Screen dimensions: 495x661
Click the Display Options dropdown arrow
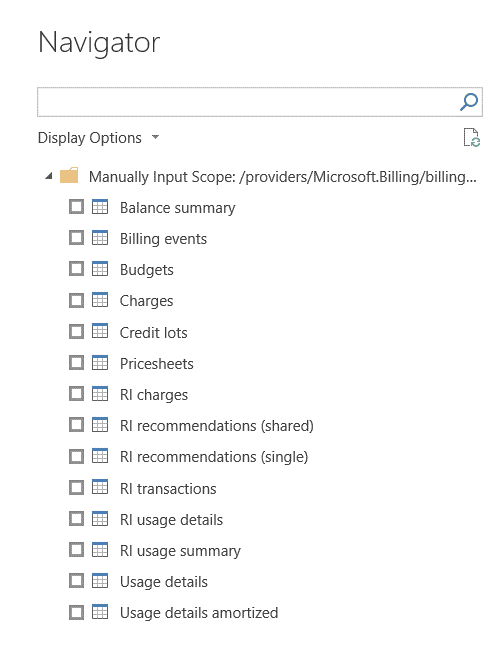(x=155, y=137)
